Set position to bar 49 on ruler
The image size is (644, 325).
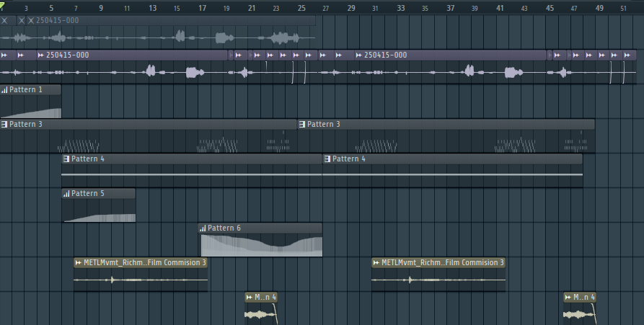(599, 8)
